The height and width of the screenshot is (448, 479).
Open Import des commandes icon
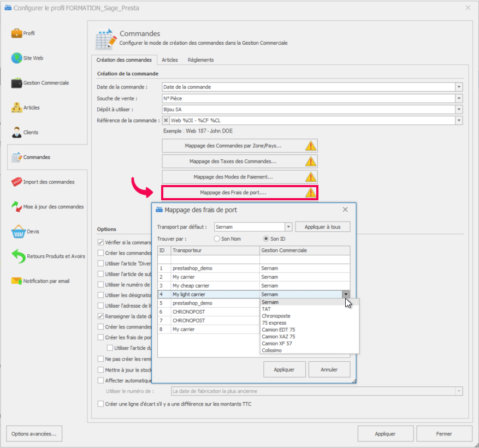(16, 182)
